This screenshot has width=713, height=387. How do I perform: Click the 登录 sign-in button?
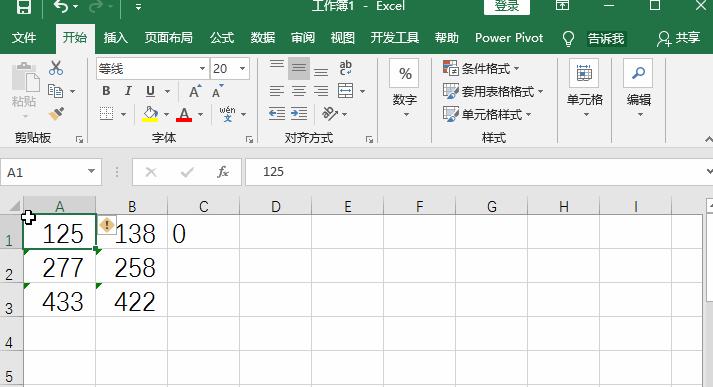click(x=507, y=6)
